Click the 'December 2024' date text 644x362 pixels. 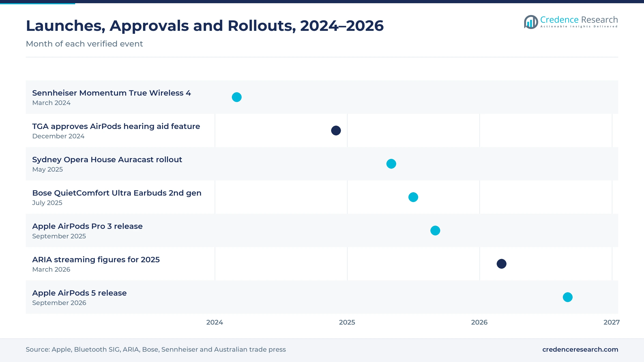point(58,136)
